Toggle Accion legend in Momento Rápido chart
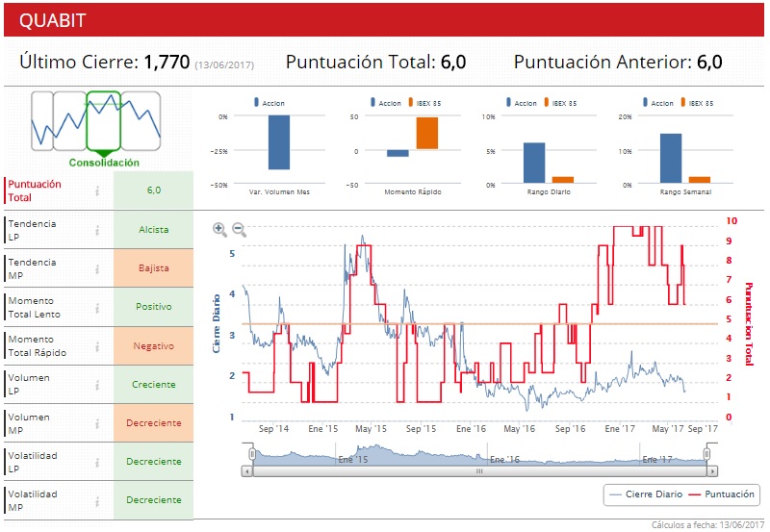The width and height of the screenshot is (770, 532). 386,103
